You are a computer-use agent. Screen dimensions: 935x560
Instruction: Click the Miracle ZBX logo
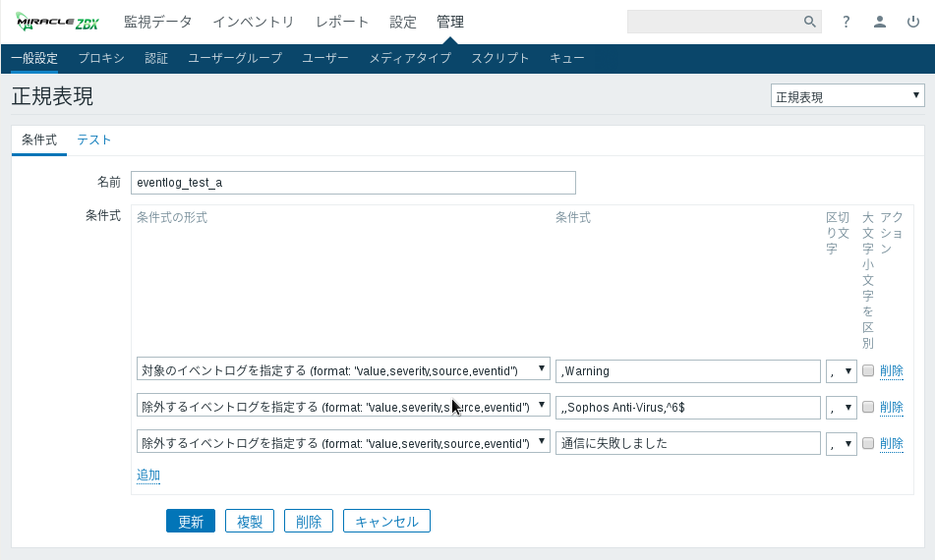click(x=57, y=22)
